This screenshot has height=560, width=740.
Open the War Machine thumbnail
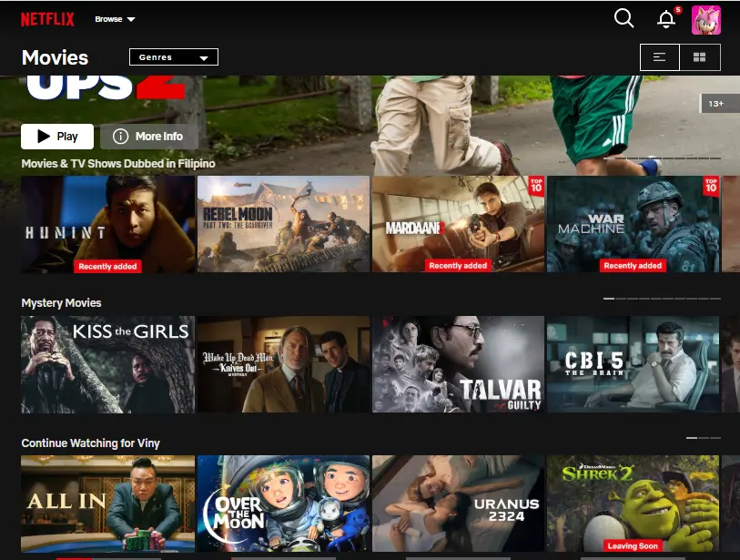[x=633, y=224]
